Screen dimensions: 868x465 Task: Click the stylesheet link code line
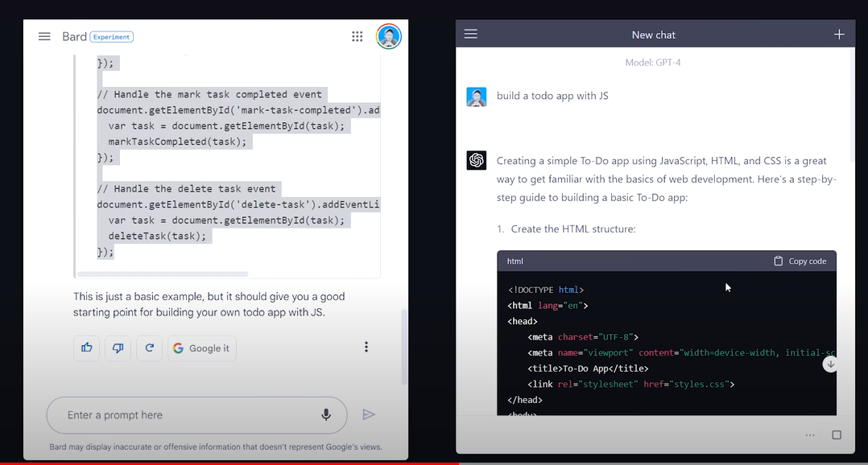631,385
